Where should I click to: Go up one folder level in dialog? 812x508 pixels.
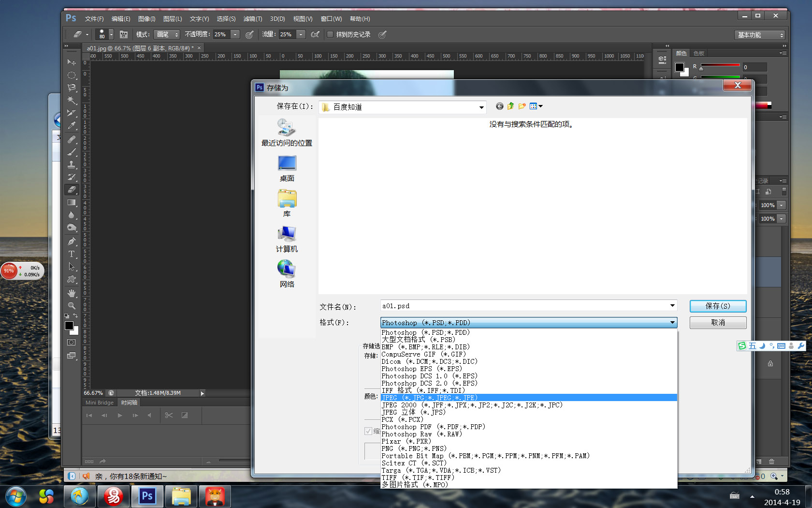point(510,106)
